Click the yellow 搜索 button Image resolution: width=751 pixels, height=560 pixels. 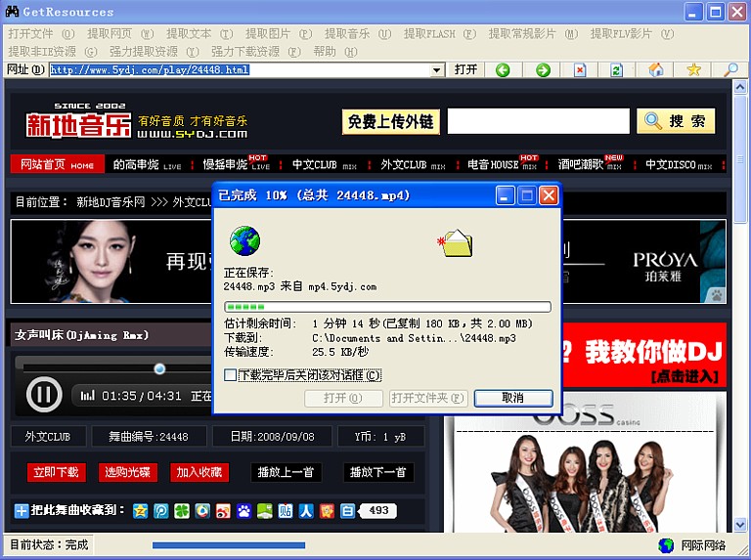(x=676, y=121)
